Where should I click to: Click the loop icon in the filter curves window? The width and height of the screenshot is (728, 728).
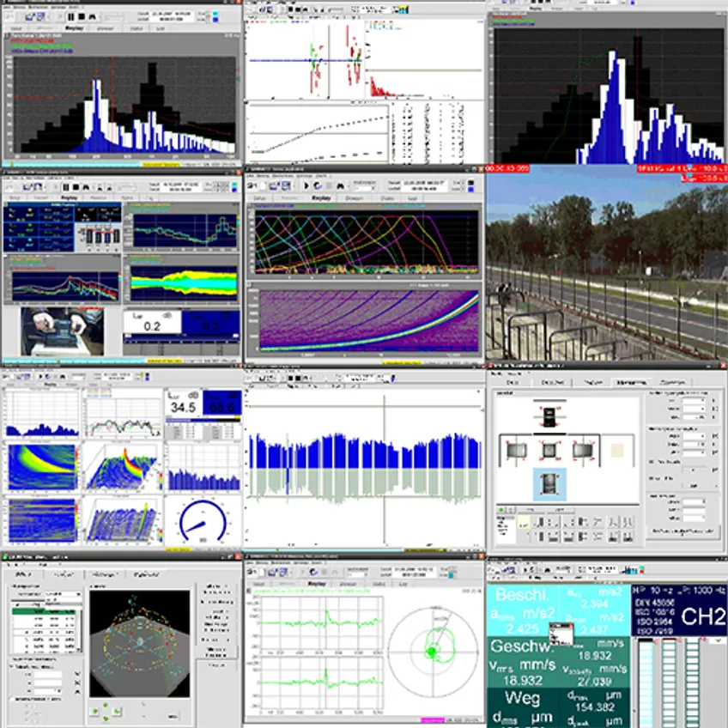tap(318, 185)
